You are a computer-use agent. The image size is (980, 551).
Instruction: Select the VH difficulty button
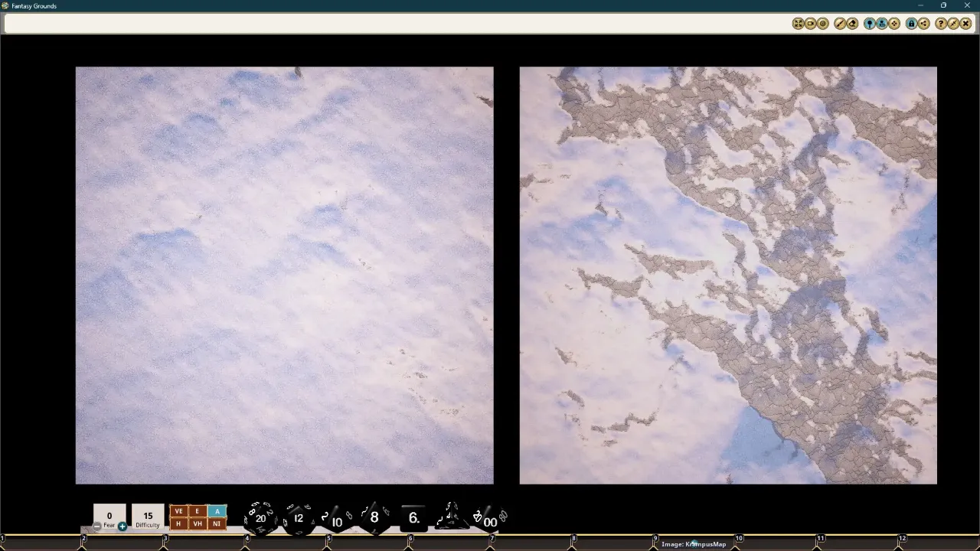[x=198, y=523]
